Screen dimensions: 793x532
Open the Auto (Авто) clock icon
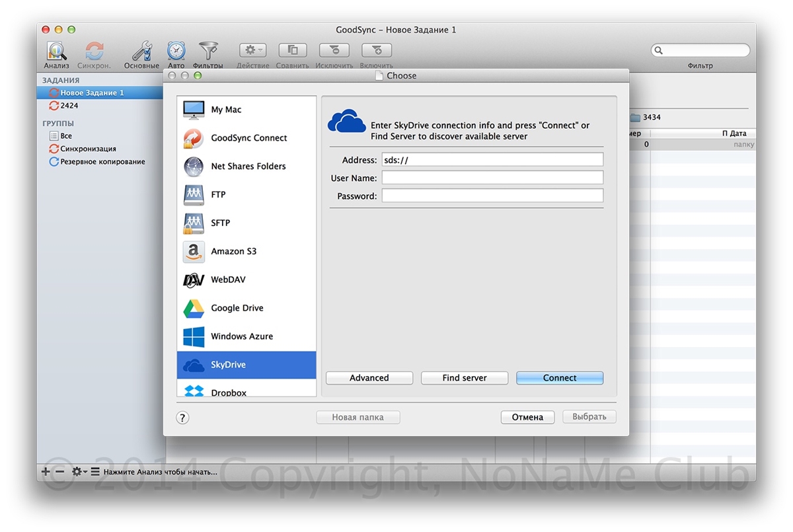176,52
